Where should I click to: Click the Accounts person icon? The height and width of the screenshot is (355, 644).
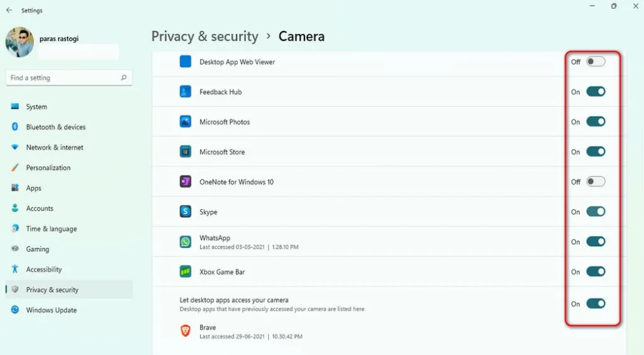pos(15,208)
